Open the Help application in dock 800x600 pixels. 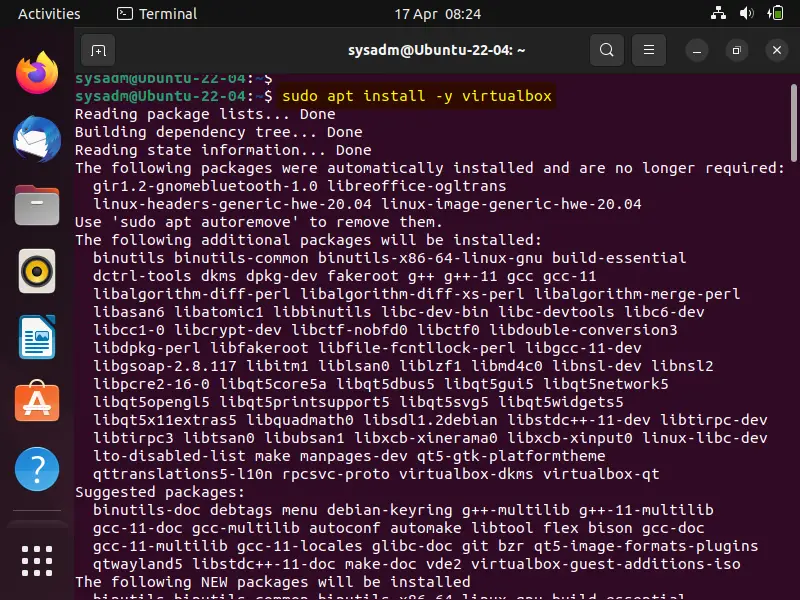coord(37,469)
